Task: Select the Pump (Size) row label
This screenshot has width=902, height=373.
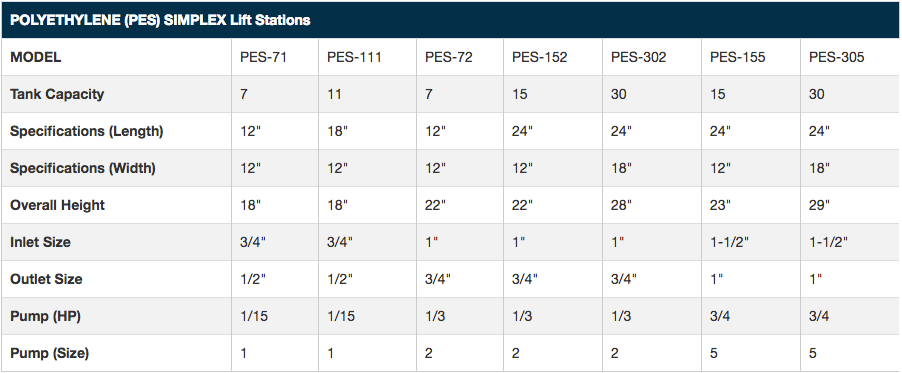Action: tap(49, 353)
